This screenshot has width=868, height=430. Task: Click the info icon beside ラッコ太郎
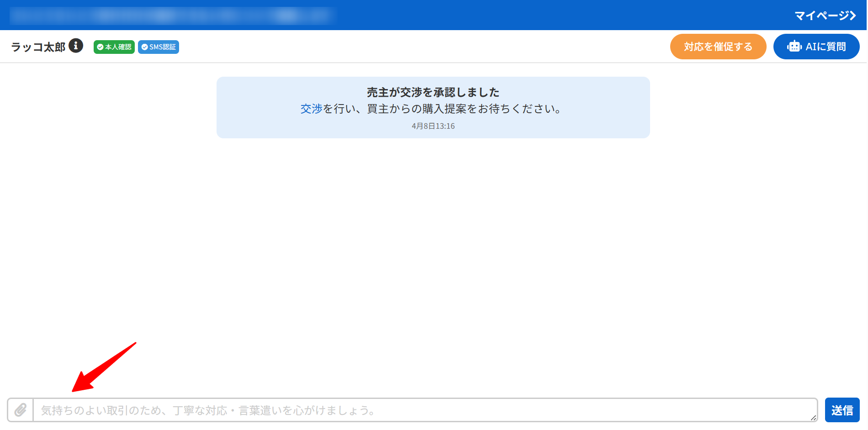(x=76, y=46)
